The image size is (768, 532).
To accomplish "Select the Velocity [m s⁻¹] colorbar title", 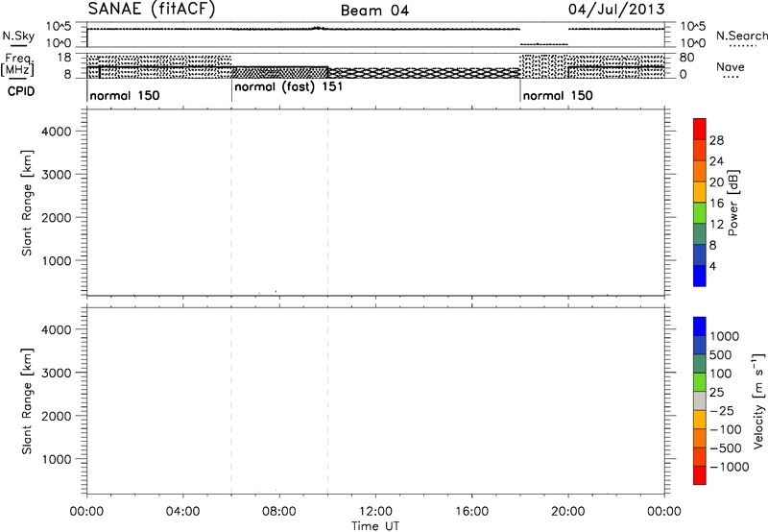I will point(758,400).
